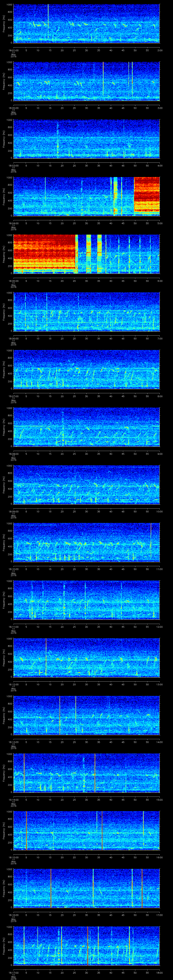This screenshot has height=980, width=173.
Task: Click the spectrogram panel starting at 18:08:00
Action: (x=86, y=427)
